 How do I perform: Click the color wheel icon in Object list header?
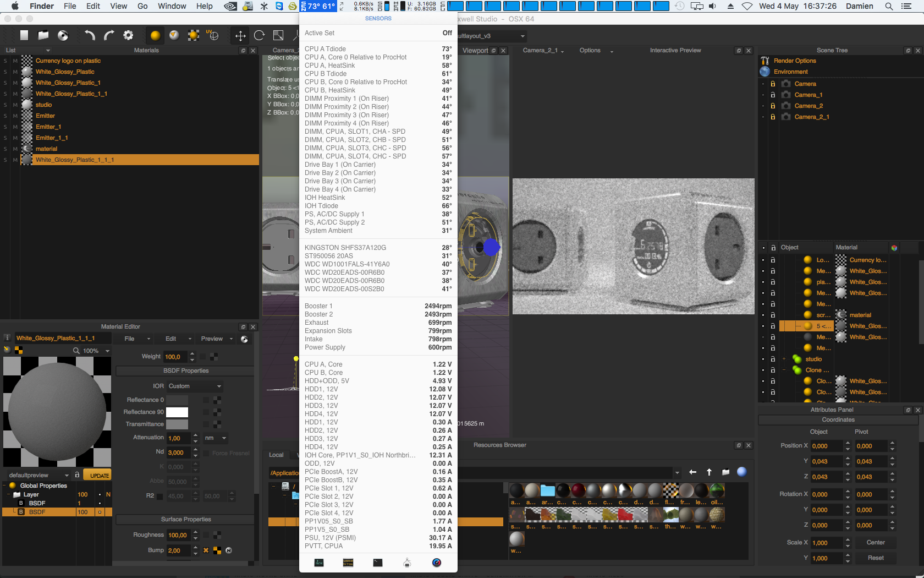(x=894, y=248)
